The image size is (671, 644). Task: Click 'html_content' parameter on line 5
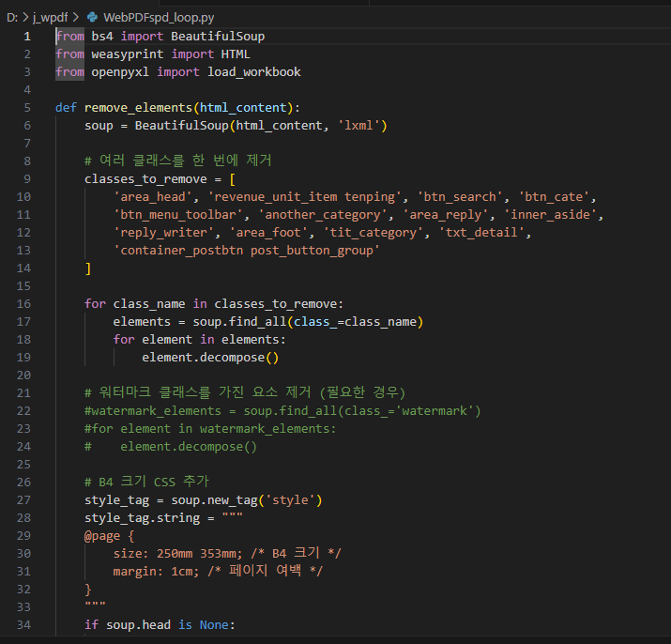point(243,107)
